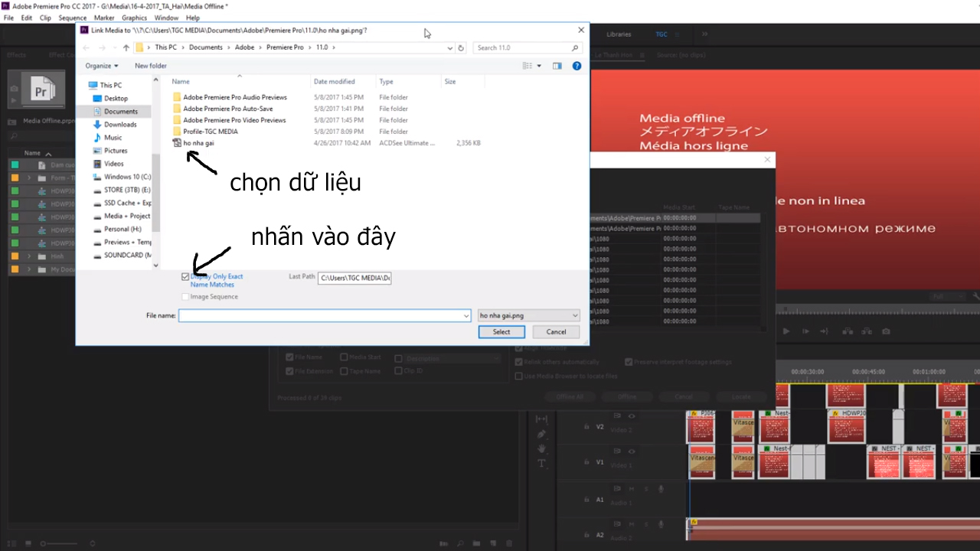Open the Organize dropdown menu
The image size is (980, 551).
coord(102,66)
